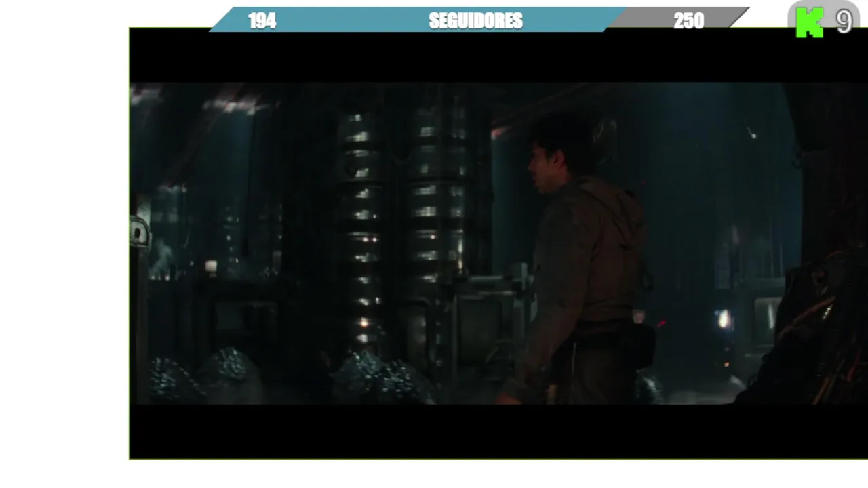Click the bright glowing lamp at right of scene
This screenshot has height=488, width=868.
point(724,319)
